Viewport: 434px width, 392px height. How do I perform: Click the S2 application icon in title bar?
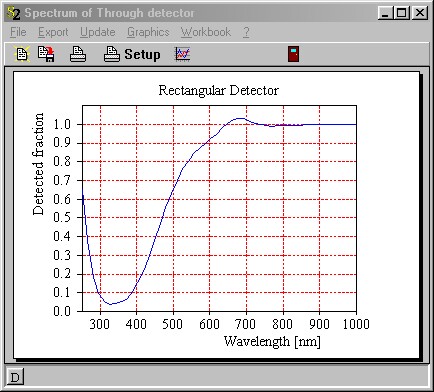(14, 13)
